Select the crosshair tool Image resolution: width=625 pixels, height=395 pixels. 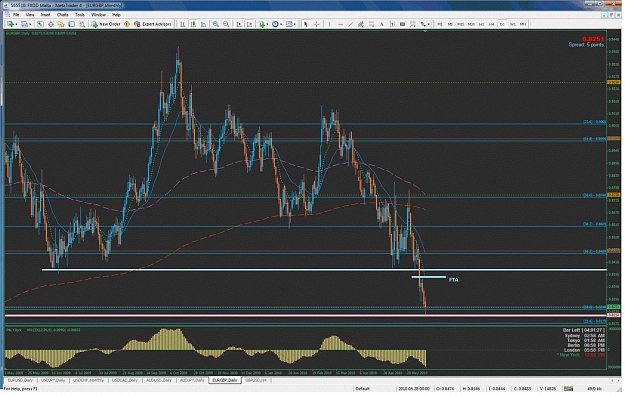316,24
